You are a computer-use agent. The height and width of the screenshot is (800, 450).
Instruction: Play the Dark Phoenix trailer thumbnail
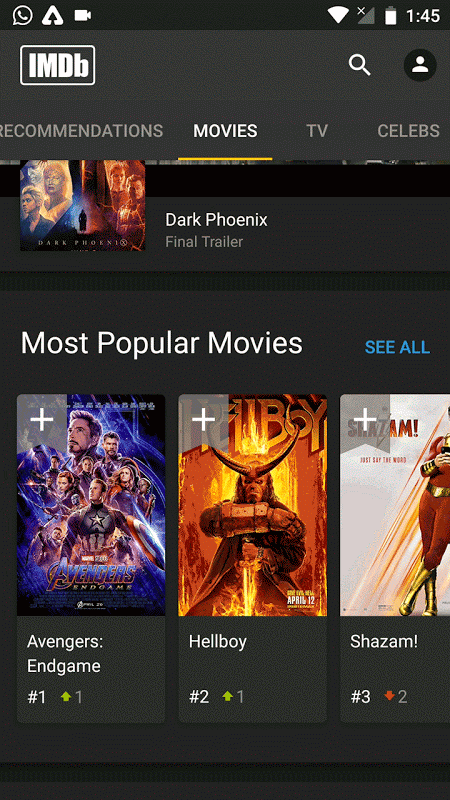click(83, 205)
